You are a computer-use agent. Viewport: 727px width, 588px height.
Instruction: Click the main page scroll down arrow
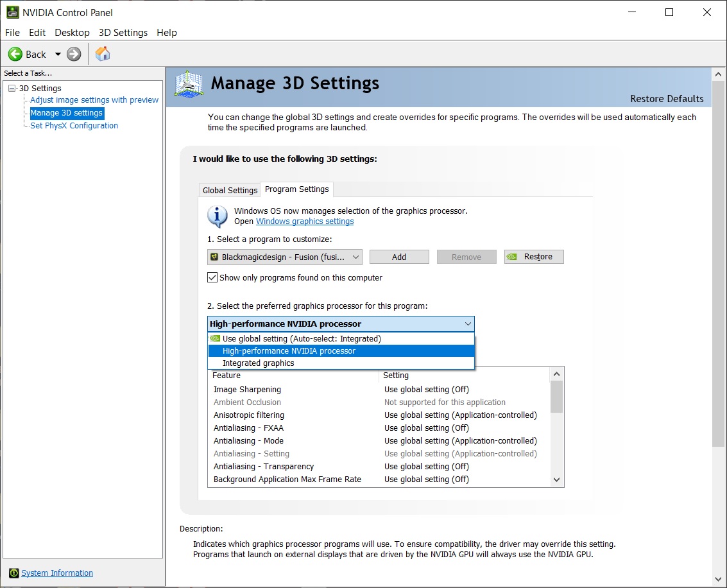pos(718,579)
